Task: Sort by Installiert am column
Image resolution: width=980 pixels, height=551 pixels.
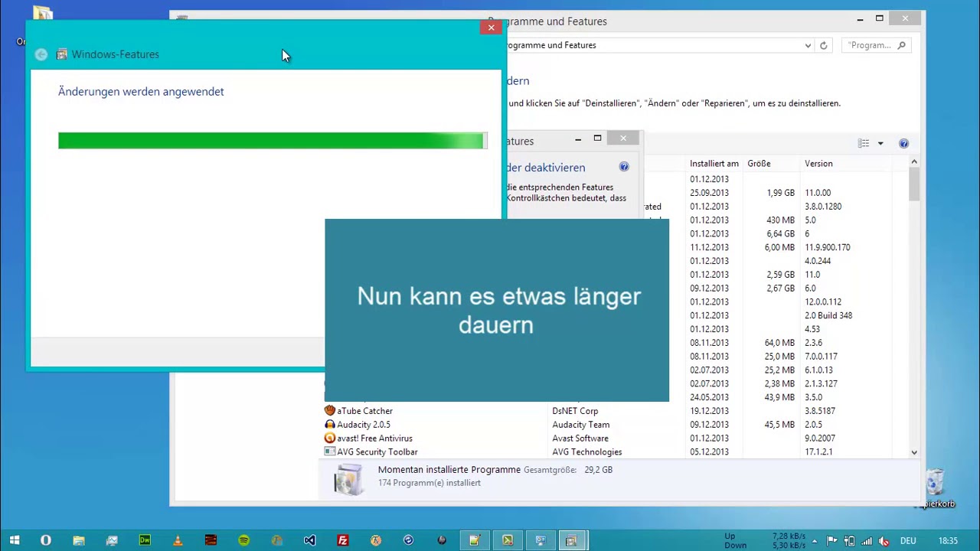Action: point(714,164)
